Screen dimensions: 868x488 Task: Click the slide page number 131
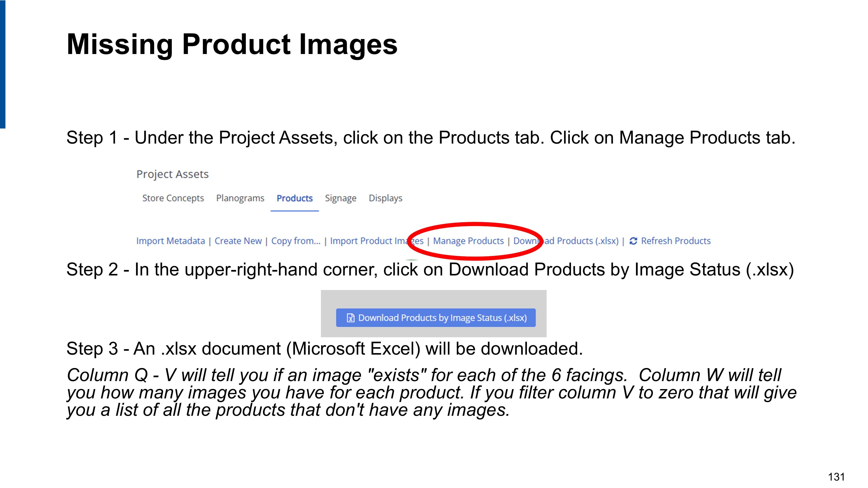click(836, 477)
